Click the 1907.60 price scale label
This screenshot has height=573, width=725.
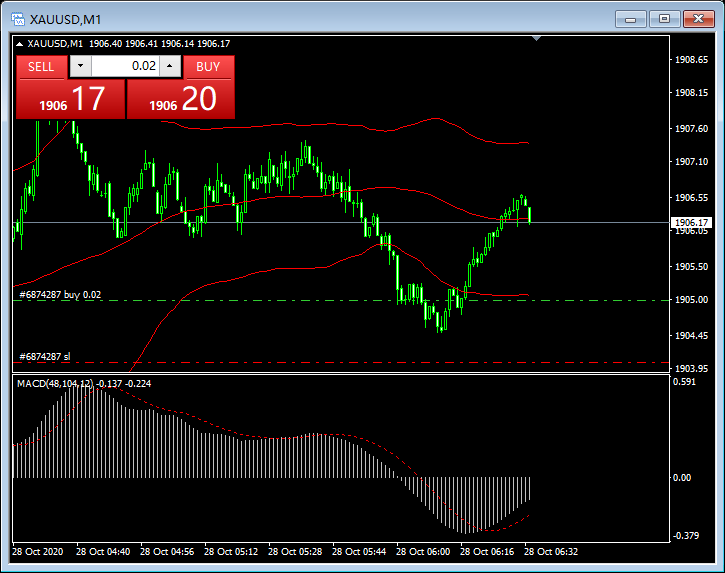coord(691,129)
